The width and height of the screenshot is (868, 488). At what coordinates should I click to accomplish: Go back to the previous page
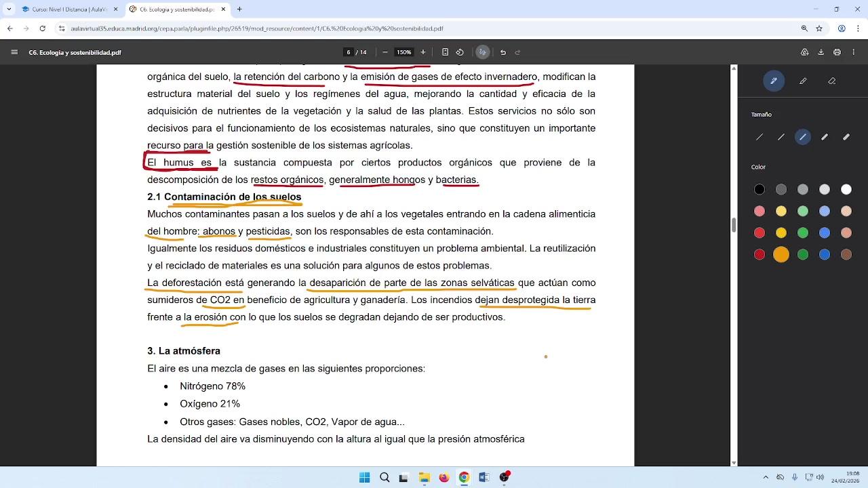point(9,28)
